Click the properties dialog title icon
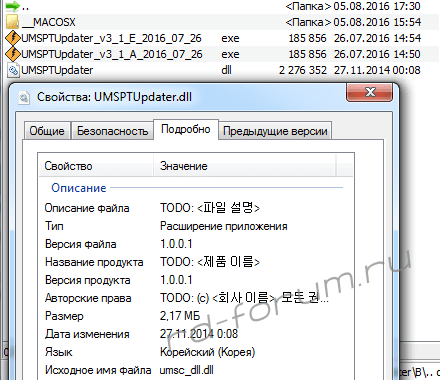 (x=24, y=97)
